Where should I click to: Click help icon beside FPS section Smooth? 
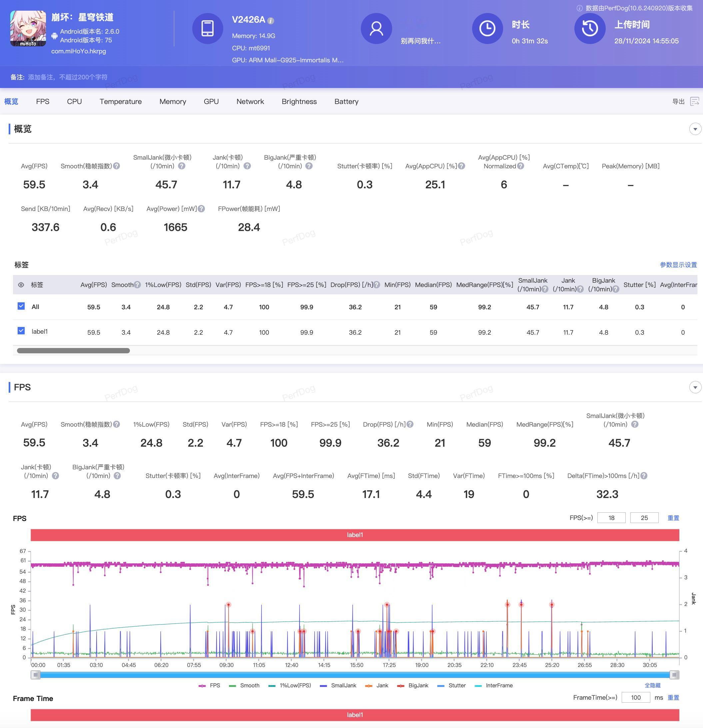click(117, 424)
